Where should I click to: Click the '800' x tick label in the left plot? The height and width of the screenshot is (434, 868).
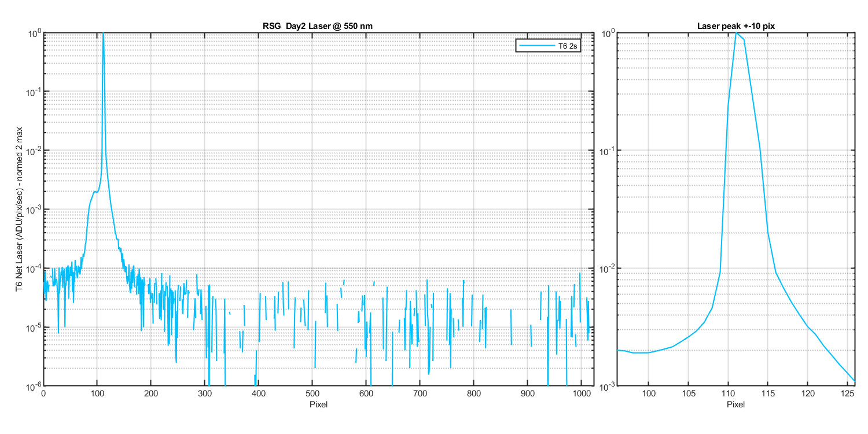[474, 393]
